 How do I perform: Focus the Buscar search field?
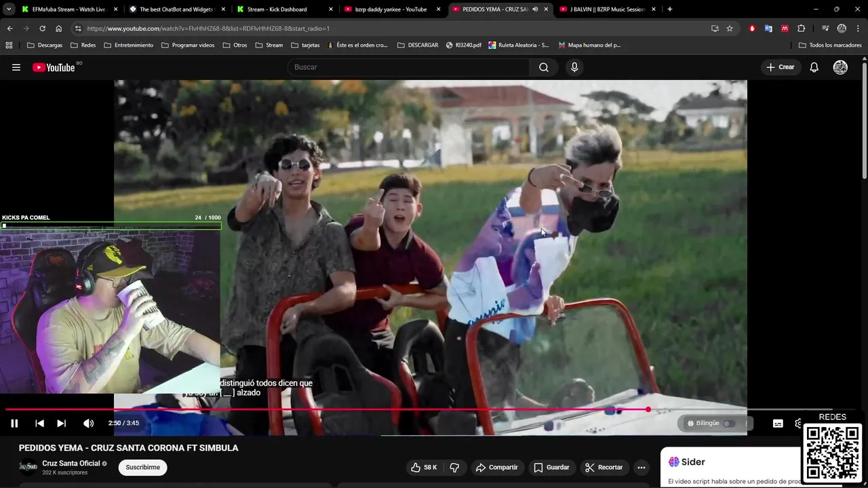[409, 67]
